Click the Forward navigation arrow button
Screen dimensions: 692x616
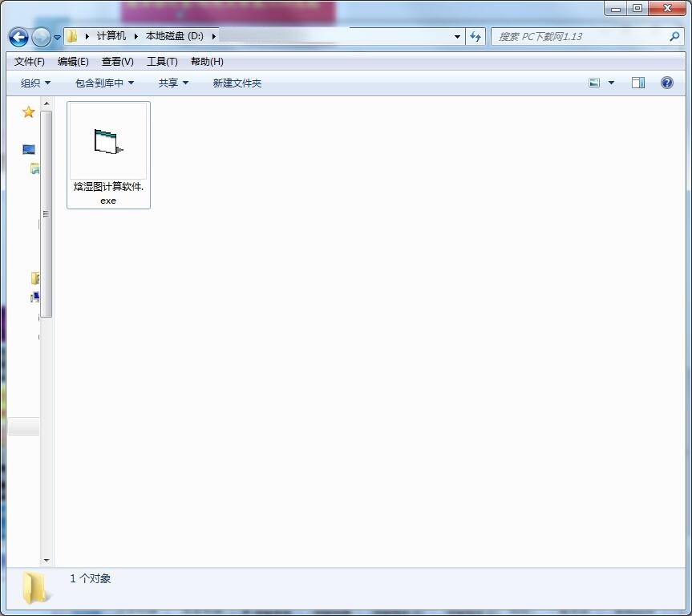click(x=40, y=37)
